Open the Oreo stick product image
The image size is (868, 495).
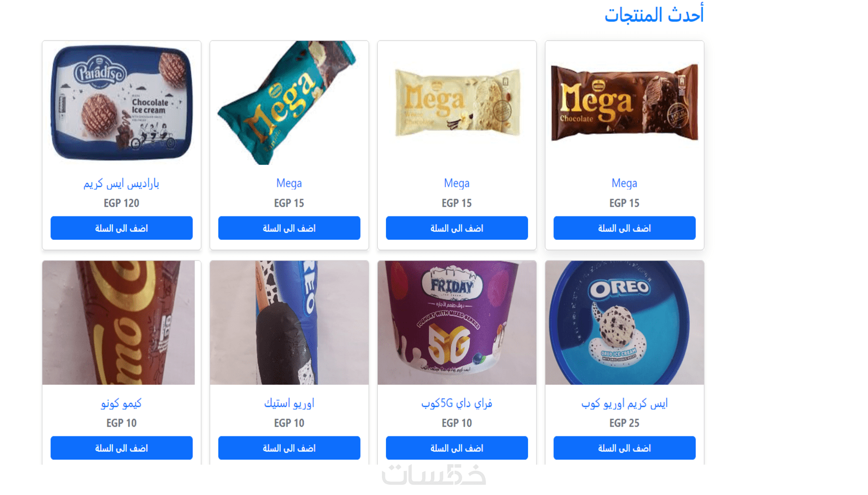[289, 323]
